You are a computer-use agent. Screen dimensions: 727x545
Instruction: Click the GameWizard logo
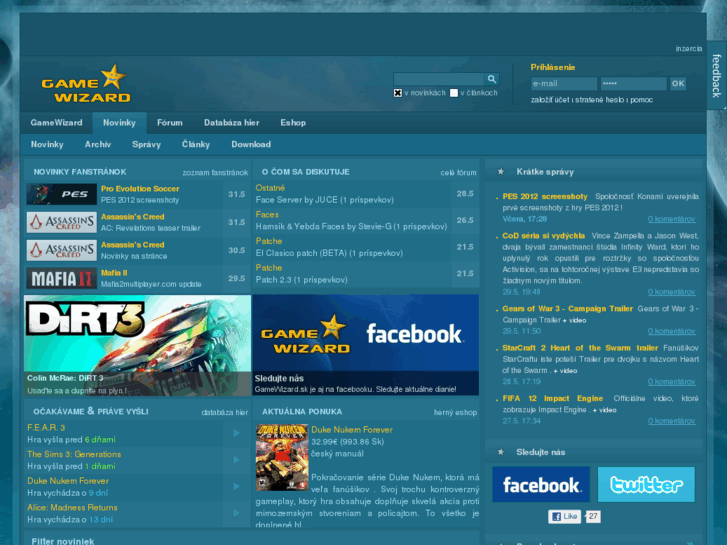[x=86, y=84]
